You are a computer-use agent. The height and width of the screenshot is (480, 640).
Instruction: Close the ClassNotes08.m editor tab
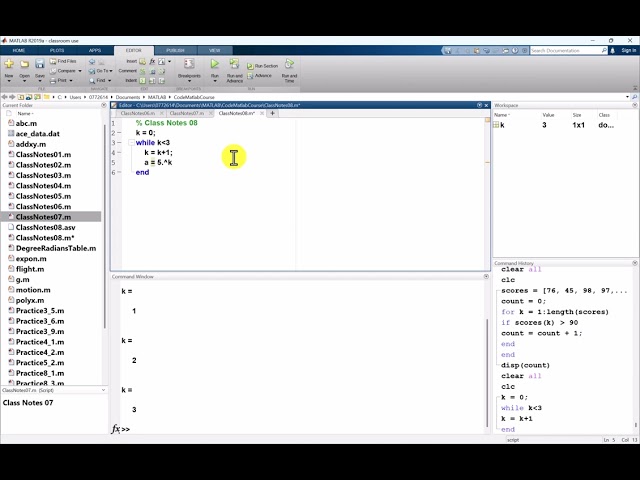pos(262,113)
